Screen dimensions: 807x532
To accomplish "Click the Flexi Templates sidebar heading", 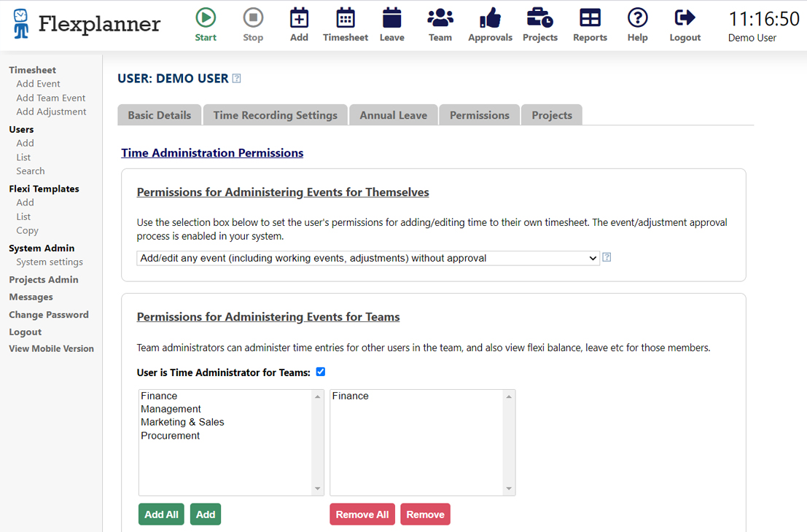I will pos(44,189).
